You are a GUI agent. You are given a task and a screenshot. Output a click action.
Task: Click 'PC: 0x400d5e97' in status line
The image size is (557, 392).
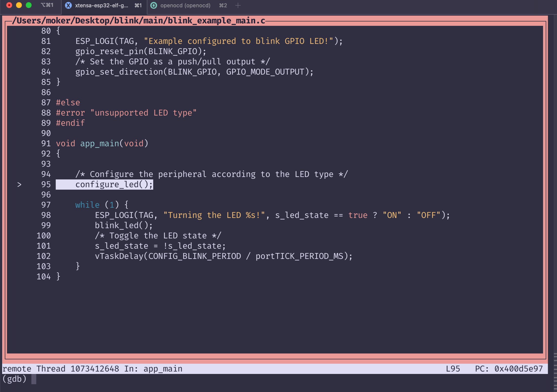(509, 369)
